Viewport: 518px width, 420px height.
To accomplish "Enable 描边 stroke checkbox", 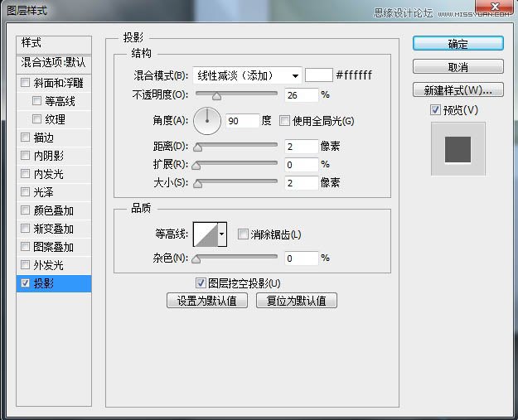I will [25, 137].
